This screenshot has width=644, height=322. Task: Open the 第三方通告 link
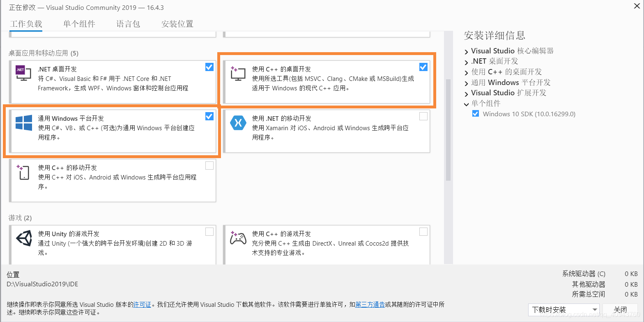(x=370, y=305)
